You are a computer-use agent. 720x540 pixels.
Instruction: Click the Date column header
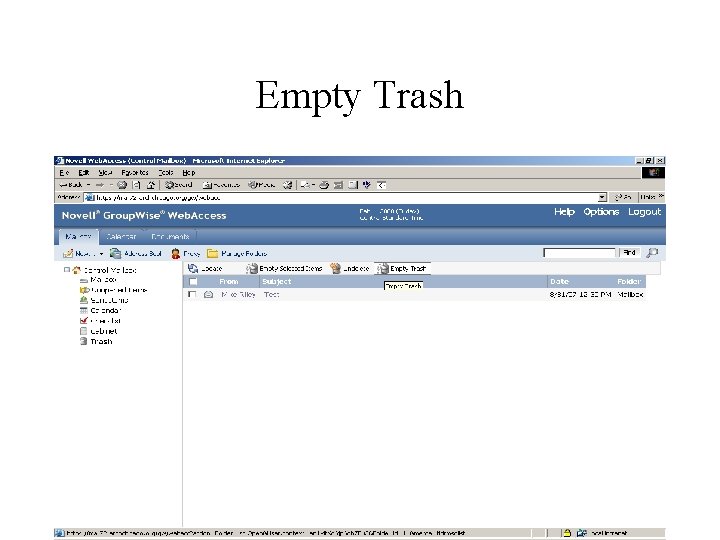[559, 281]
